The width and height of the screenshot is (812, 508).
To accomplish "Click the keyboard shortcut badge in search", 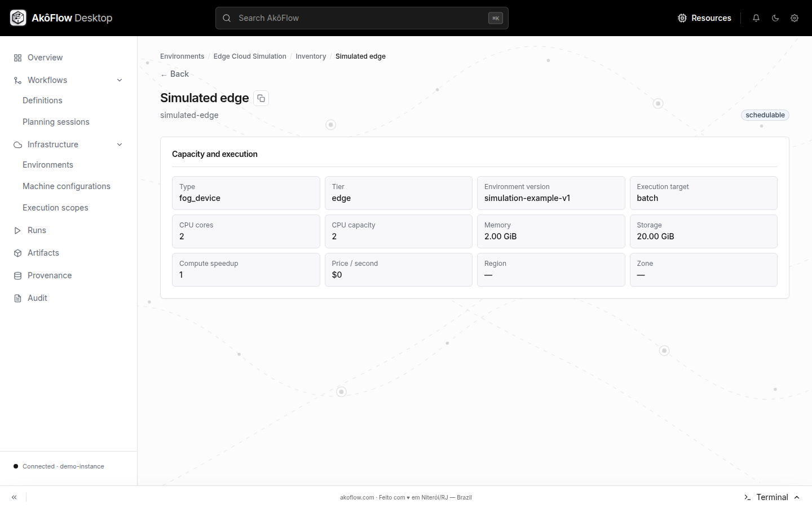I will [x=496, y=18].
